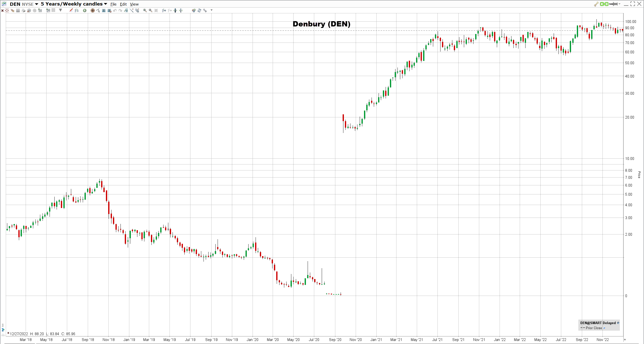This screenshot has height=344, width=644.
Task: Toggle the pushpin pin-window icon
Action: (613, 4)
